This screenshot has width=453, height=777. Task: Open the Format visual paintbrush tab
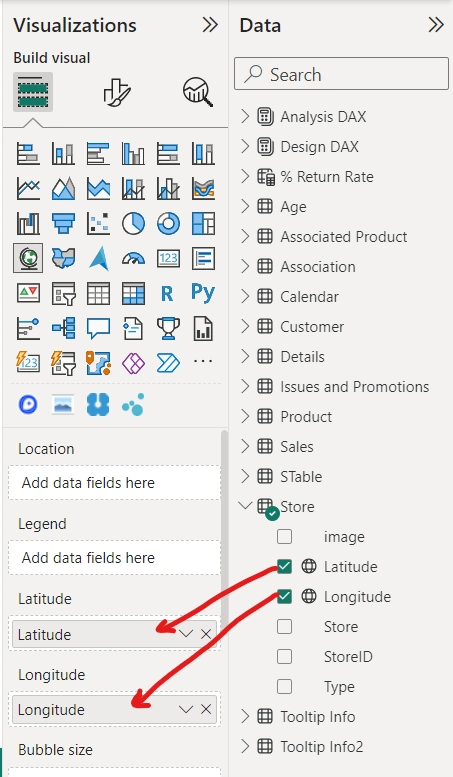(117, 92)
